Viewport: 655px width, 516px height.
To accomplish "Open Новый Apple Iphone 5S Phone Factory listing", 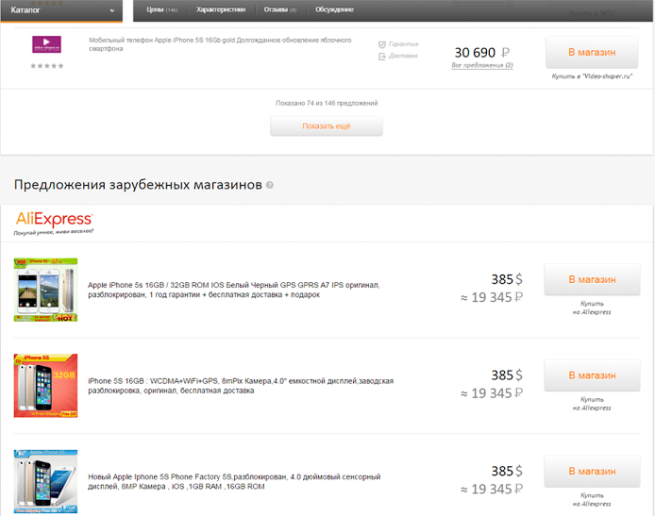I will pyautogui.click(x=234, y=481).
